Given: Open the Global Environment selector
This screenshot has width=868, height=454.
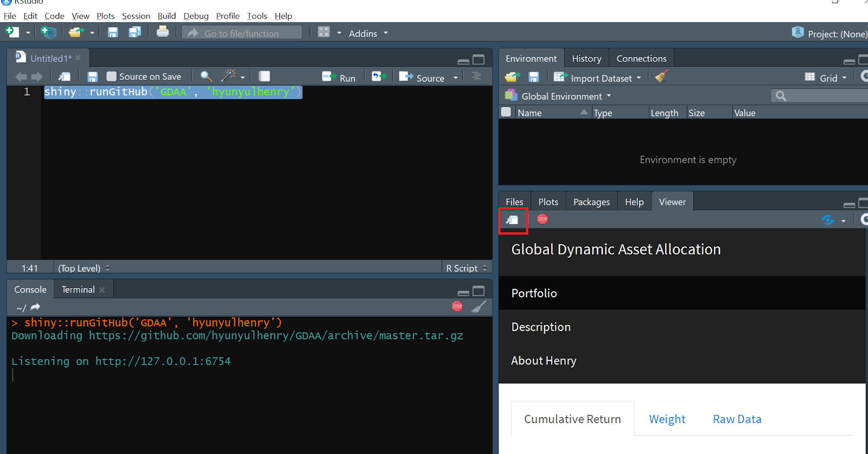Looking at the screenshot, I should [558, 96].
